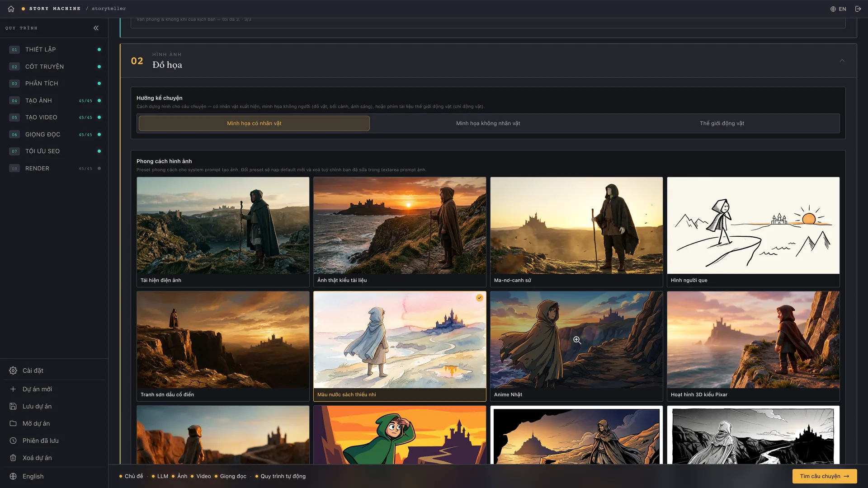Click the plus icon for Dự án mới
Screen dimensions: 868x488
[13, 389]
